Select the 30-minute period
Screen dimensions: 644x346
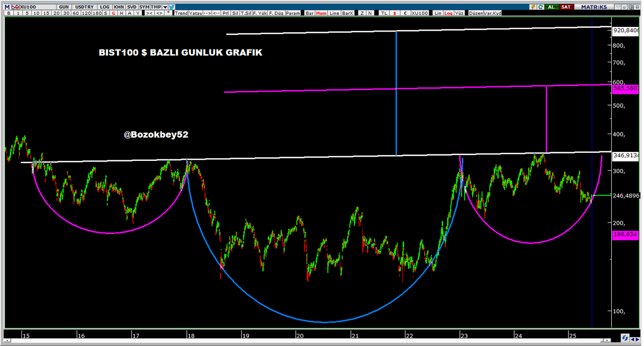pos(67,13)
